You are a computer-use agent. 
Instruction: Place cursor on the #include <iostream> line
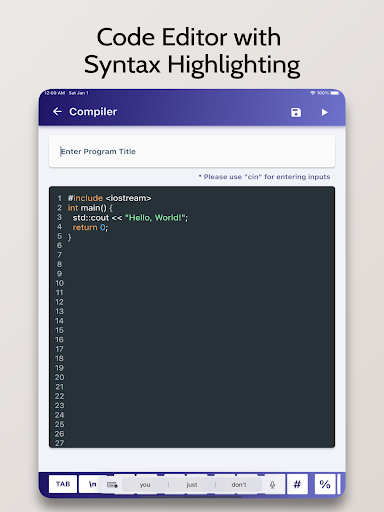[109, 198]
